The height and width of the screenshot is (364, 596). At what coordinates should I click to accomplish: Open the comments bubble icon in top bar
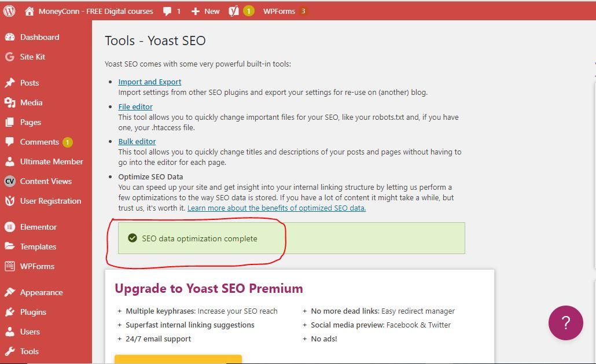point(168,10)
